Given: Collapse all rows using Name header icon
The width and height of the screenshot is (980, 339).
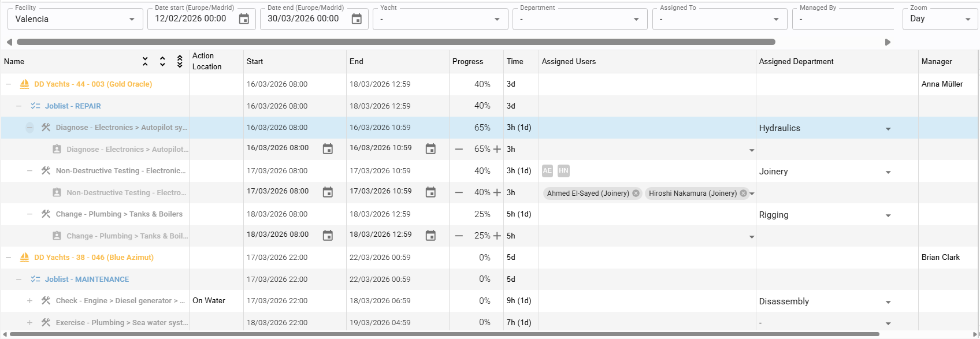Looking at the screenshot, I should [x=145, y=61].
